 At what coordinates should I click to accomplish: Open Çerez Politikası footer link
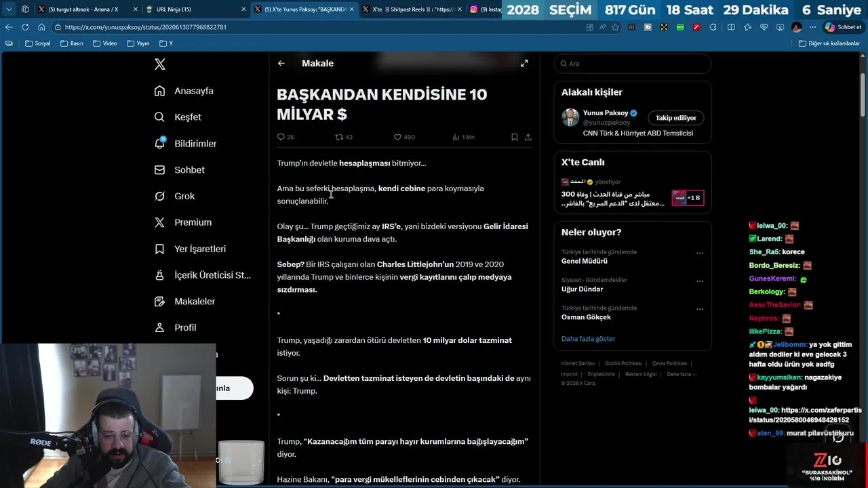669,364
